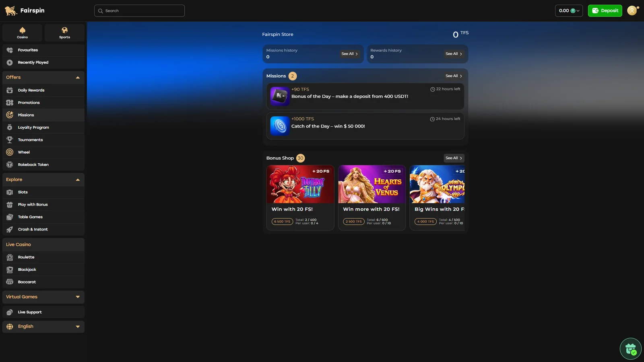Click the Live Support chat icon

pyautogui.click(x=10, y=313)
